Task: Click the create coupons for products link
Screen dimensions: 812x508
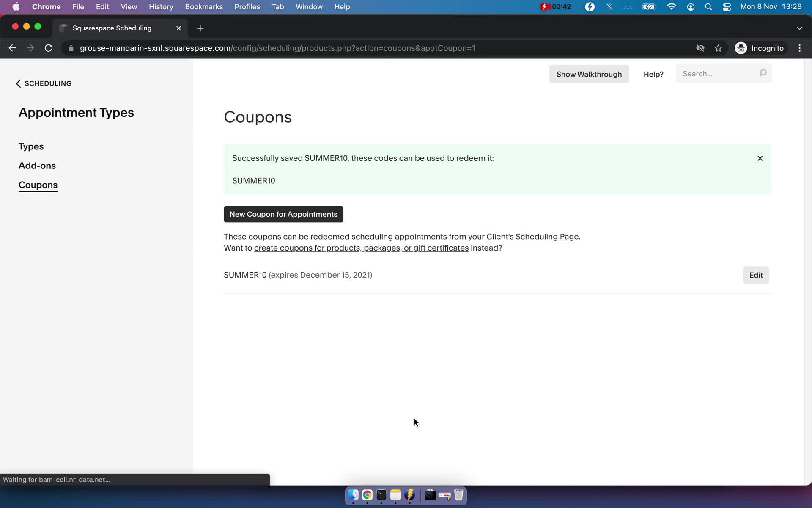Action: click(x=361, y=248)
